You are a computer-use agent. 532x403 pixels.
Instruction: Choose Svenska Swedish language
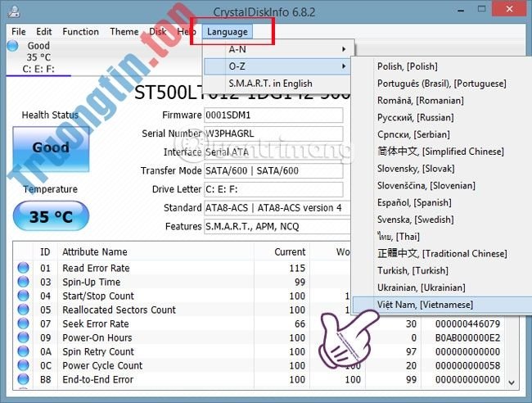point(415,220)
